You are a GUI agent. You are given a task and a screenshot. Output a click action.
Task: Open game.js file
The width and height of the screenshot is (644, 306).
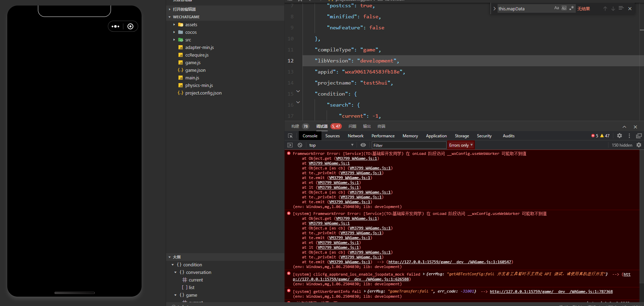[x=193, y=63]
